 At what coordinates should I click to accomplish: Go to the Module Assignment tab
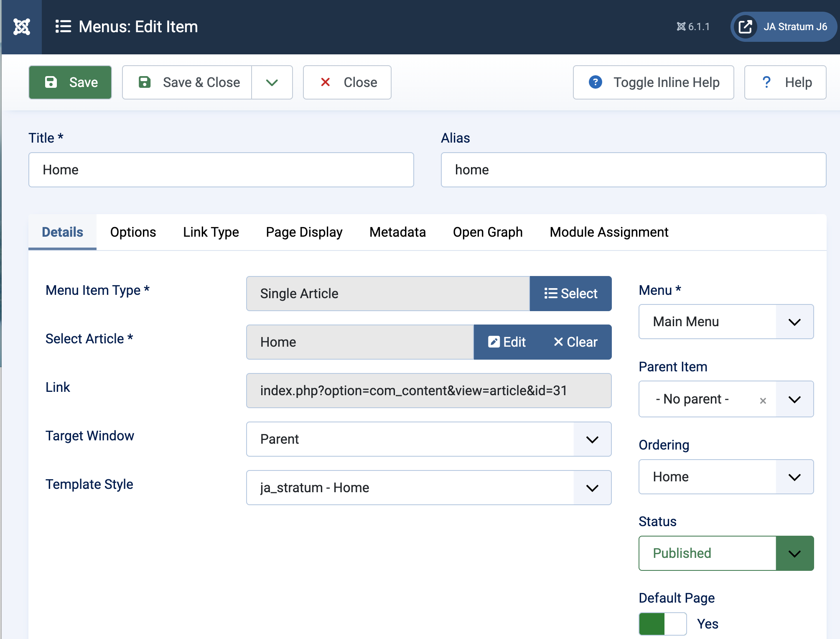coord(609,232)
